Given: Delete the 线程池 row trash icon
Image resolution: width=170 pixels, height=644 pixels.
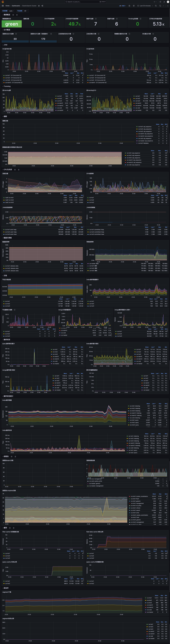Looking at the screenshot, I should click(15, 456).
